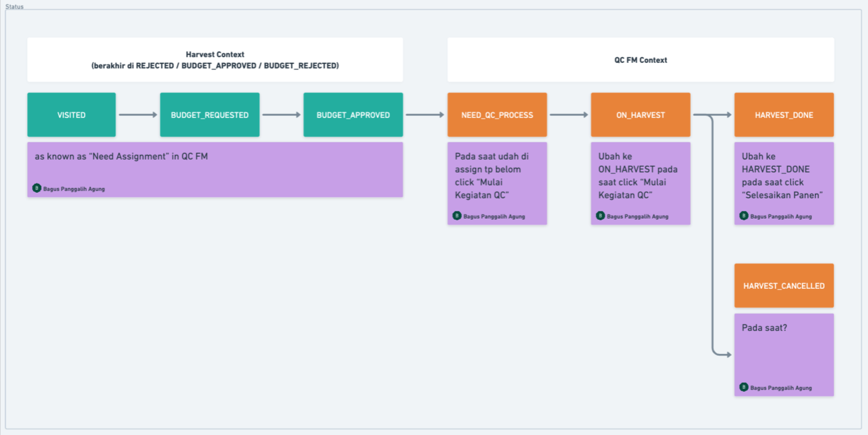Viewport: 868px width, 435px height.
Task: Select arrow from BUDGET_REQUESTED to BUDGET_APPROVED
Action: [282, 115]
